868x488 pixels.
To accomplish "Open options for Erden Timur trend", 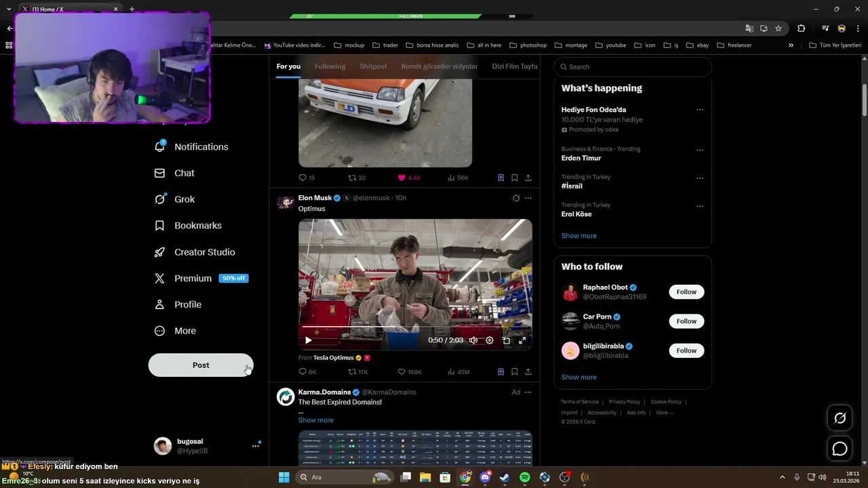I will [700, 150].
